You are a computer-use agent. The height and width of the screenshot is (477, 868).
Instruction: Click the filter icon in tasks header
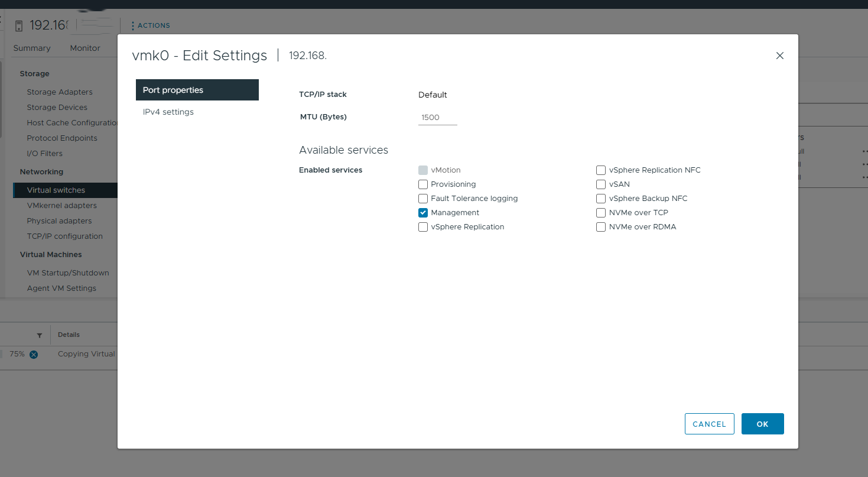click(39, 336)
